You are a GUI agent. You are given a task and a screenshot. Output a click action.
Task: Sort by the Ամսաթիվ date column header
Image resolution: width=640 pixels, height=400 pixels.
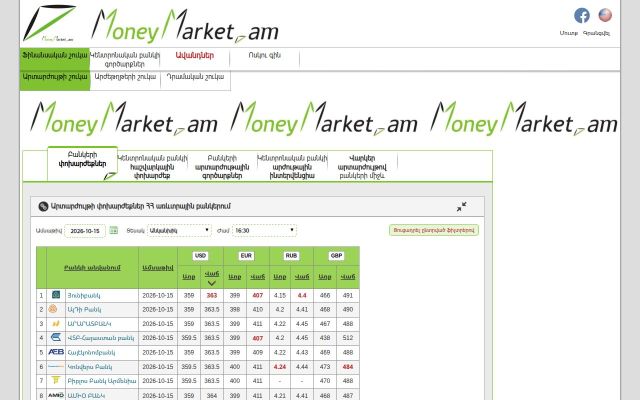pyautogui.click(x=158, y=268)
